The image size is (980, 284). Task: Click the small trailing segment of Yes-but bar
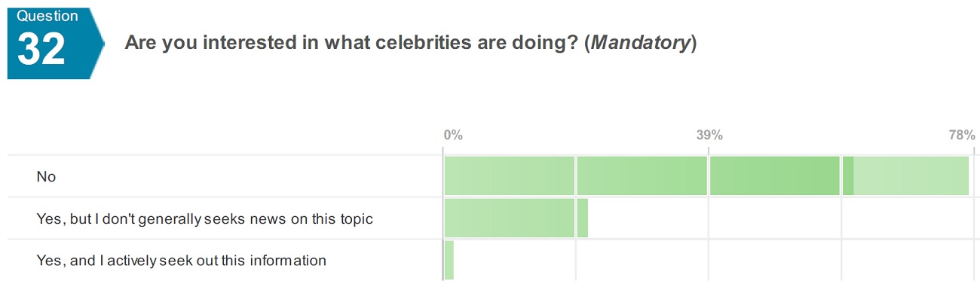[583, 218]
